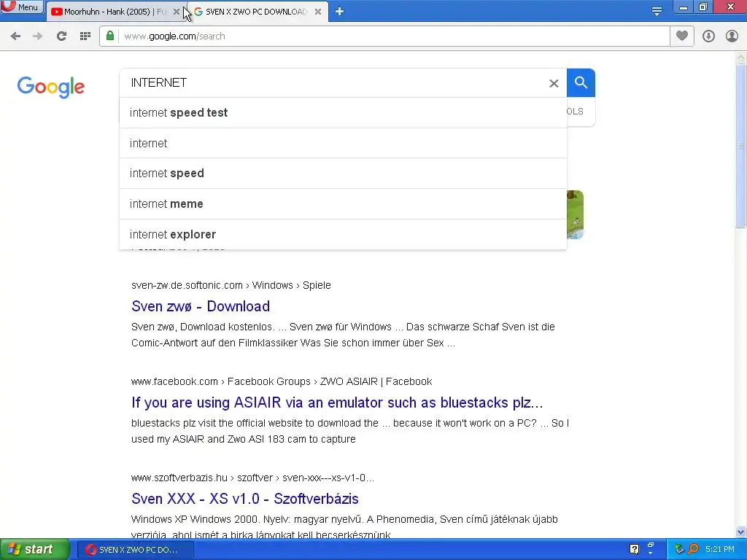Click the page scrollbar down arrow

tap(741, 532)
